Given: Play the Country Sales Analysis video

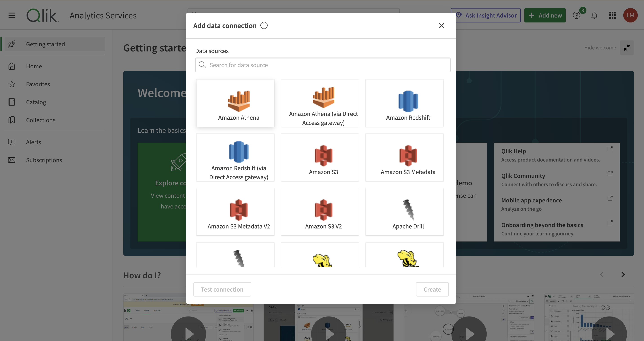Looking at the screenshot, I should (x=609, y=334).
